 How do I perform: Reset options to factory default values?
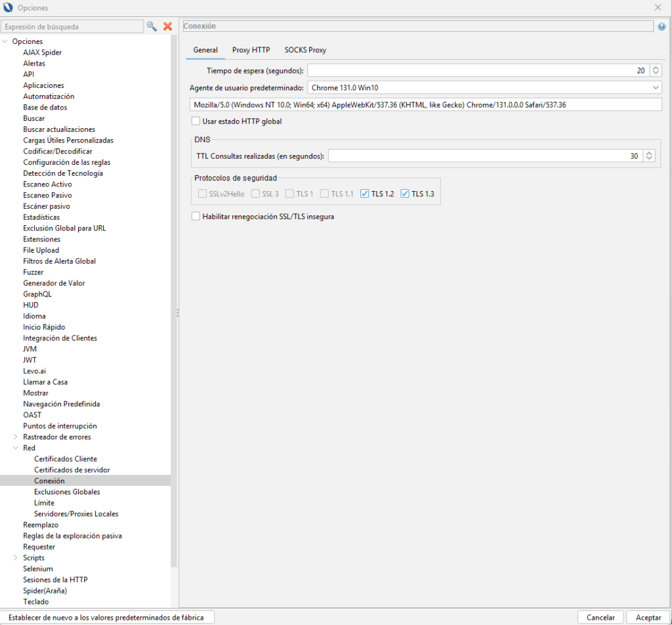(x=106, y=617)
